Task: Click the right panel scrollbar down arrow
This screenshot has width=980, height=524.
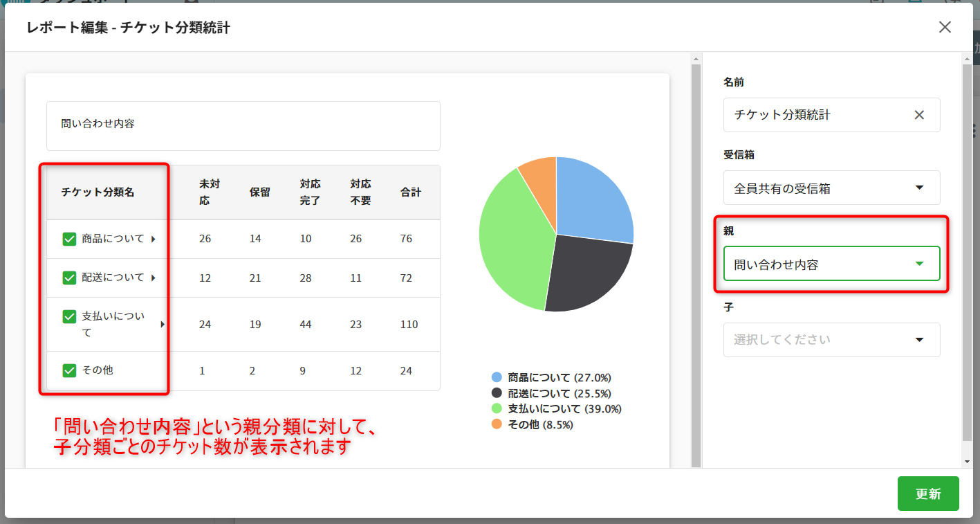Action: coord(966,461)
